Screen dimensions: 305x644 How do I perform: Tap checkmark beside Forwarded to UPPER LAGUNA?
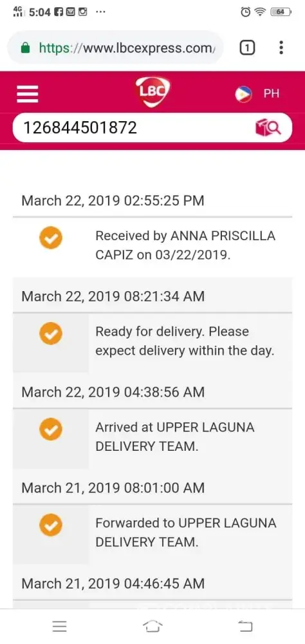pyautogui.click(x=51, y=525)
